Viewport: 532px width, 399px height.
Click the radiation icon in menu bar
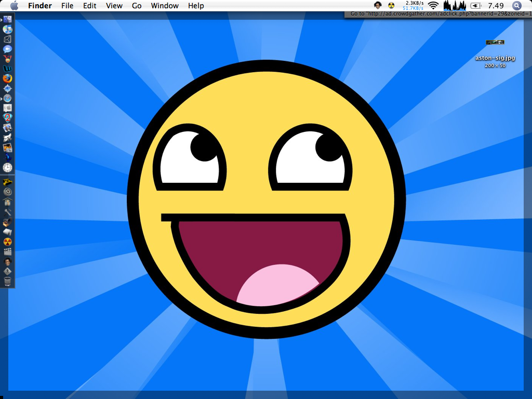391,5
